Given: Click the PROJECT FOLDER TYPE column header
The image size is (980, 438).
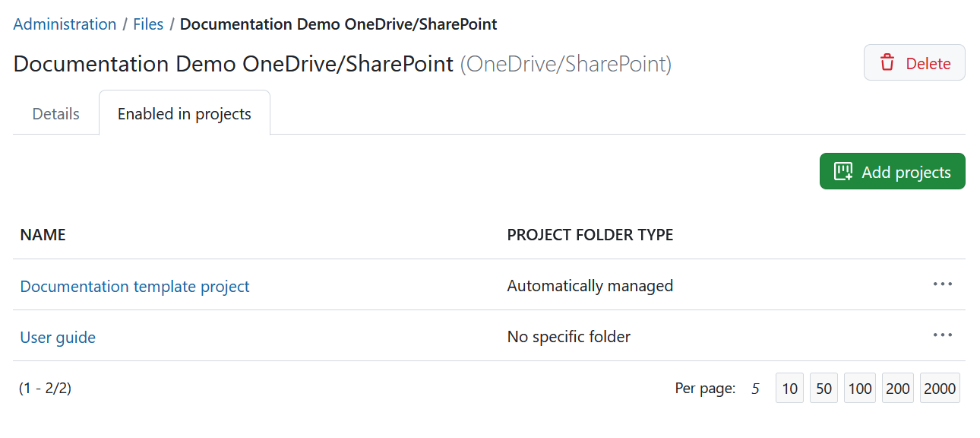Looking at the screenshot, I should point(590,234).
